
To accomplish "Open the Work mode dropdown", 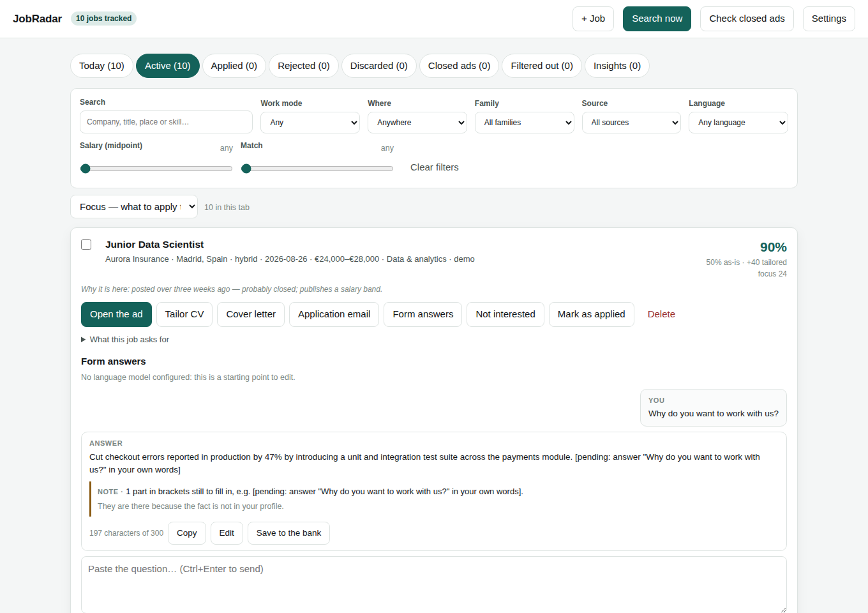I will [x=310, y=123].
